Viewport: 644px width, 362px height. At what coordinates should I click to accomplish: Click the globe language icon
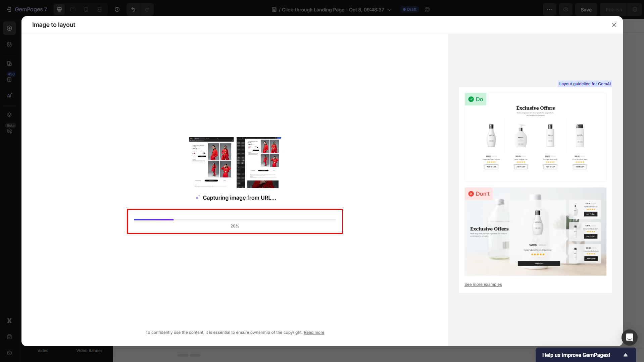click(427, 9)
